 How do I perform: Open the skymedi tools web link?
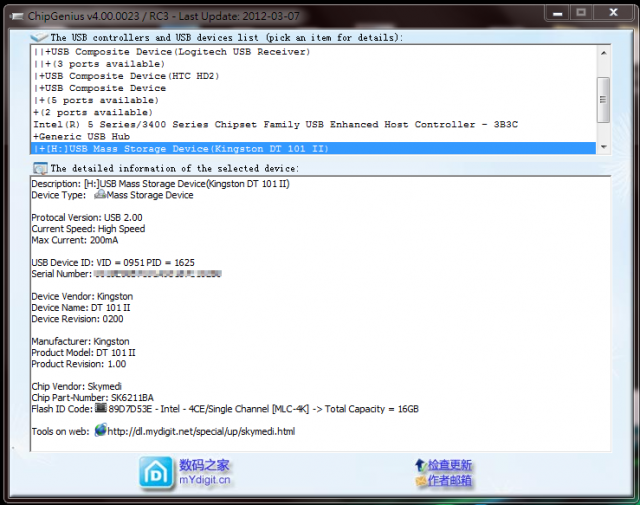tap(201, 432)
